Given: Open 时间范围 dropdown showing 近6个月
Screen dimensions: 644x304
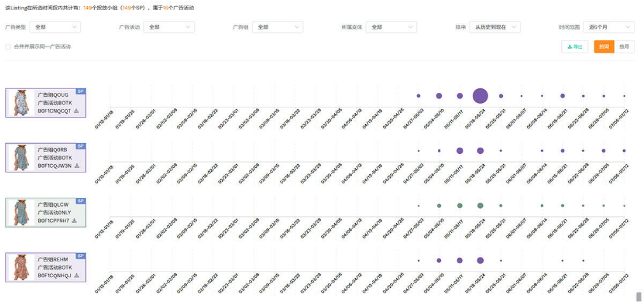Looking at the screenshot, I should (x=609, y=27).
